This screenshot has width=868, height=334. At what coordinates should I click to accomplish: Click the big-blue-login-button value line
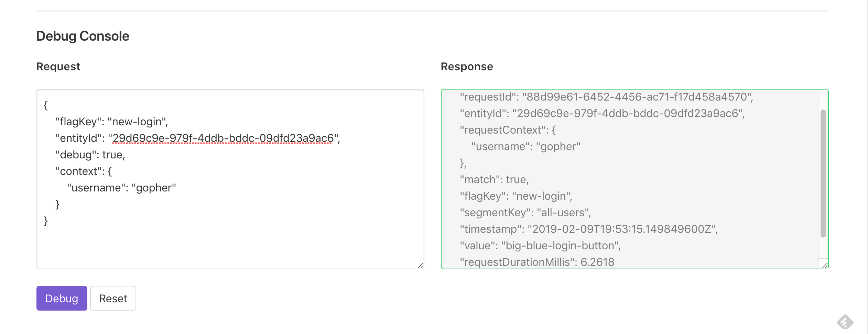(x=540, y=246)
